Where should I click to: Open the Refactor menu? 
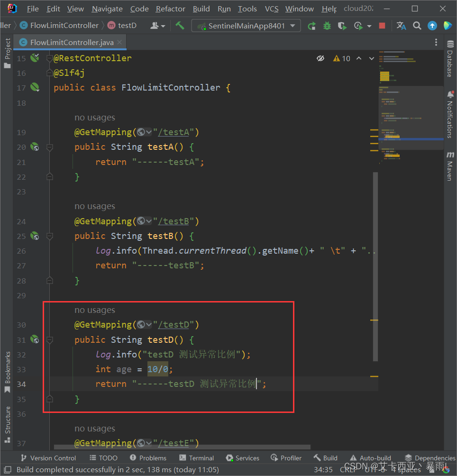coord(171,9)
